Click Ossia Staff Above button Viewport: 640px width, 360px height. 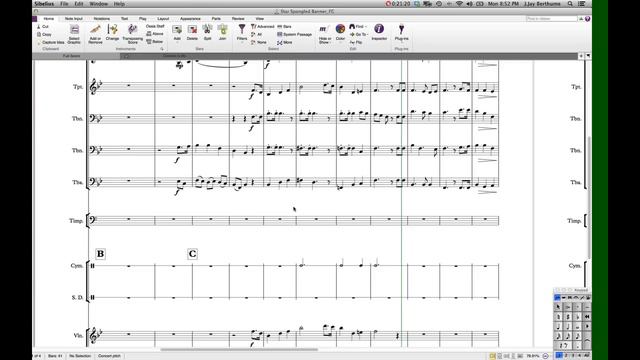[155, 34]
